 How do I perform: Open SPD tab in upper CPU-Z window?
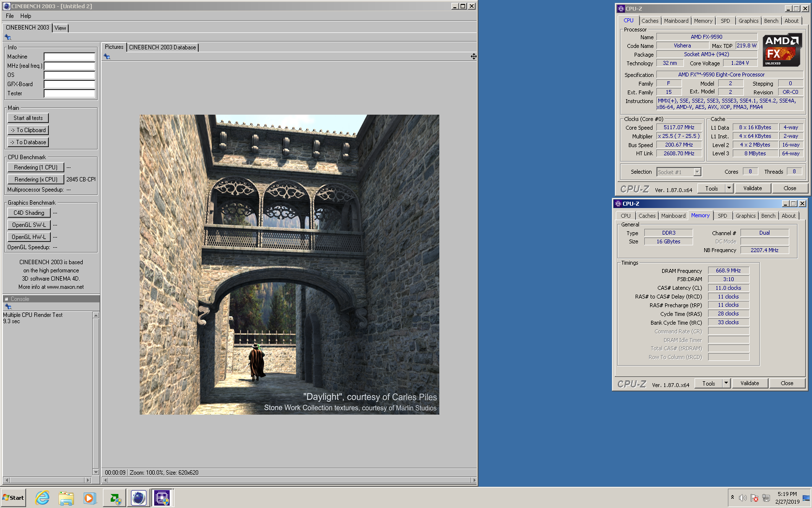[725, 21]
